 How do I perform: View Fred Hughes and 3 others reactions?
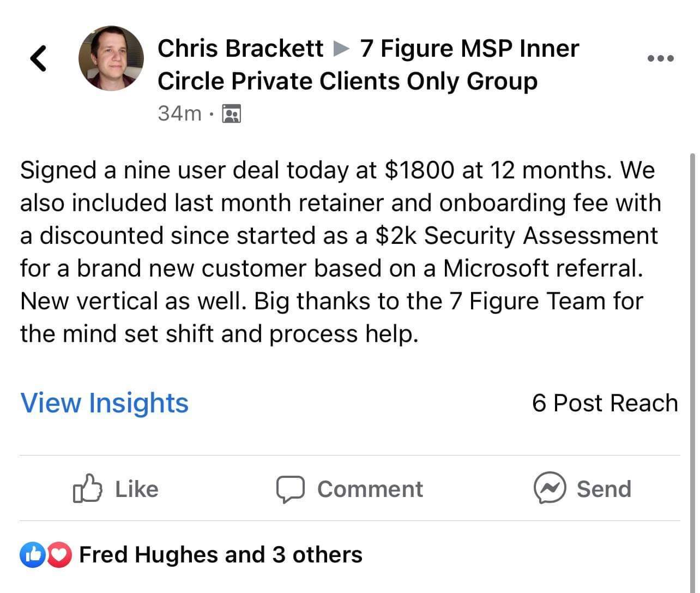coord(221,555)
